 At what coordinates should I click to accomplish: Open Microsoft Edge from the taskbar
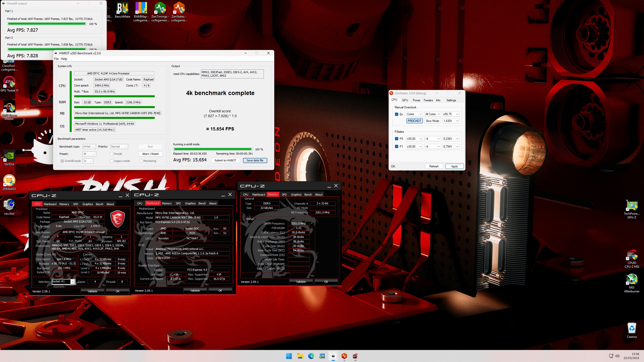point(311,356)
